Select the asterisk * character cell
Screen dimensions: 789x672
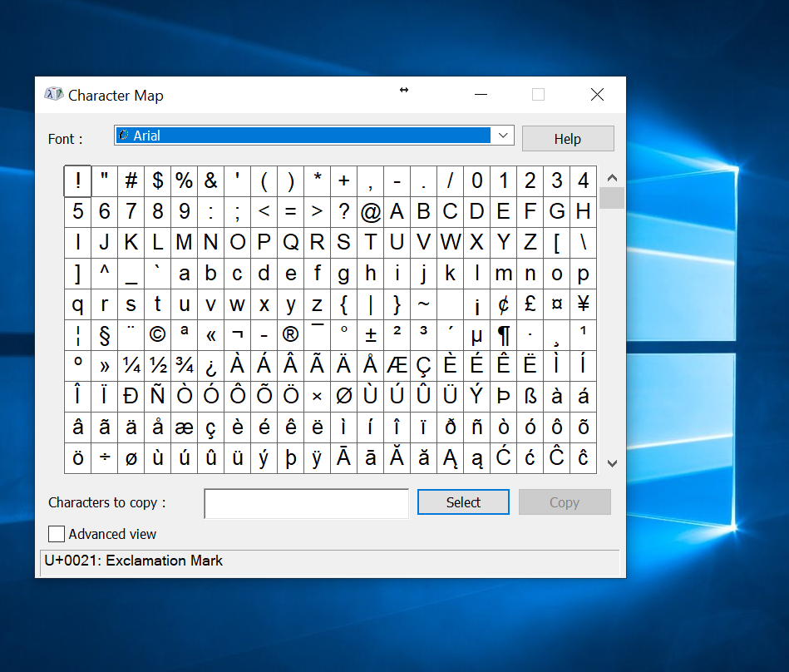317,180
